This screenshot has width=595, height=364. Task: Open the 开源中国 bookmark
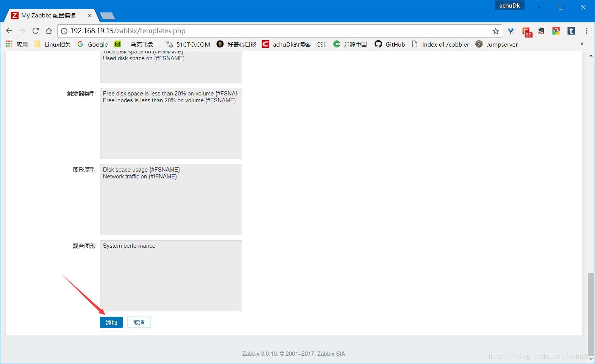pyautogui.click(x=350, y=44)
